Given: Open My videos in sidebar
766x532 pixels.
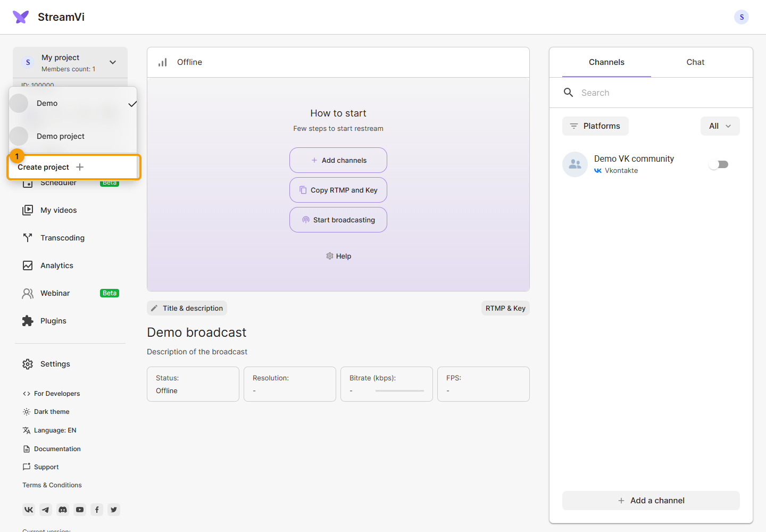Looking at the screenshot, I should (59, 210).
